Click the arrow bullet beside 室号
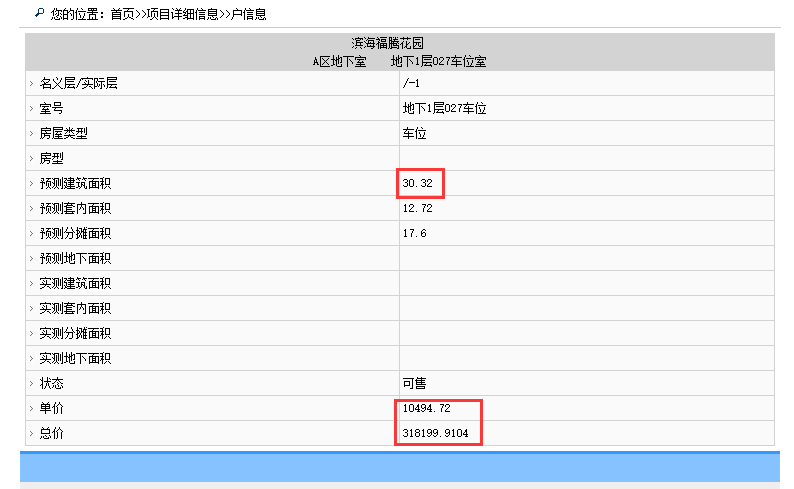Screen dimensions: 794x489 point(31,108)
